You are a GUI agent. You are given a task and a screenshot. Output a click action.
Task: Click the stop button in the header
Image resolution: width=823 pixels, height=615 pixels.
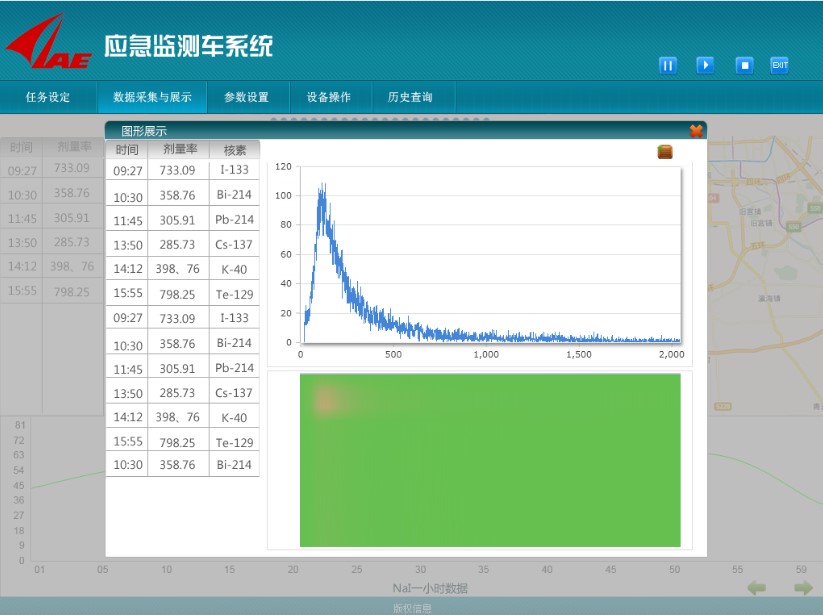[744, 65]
